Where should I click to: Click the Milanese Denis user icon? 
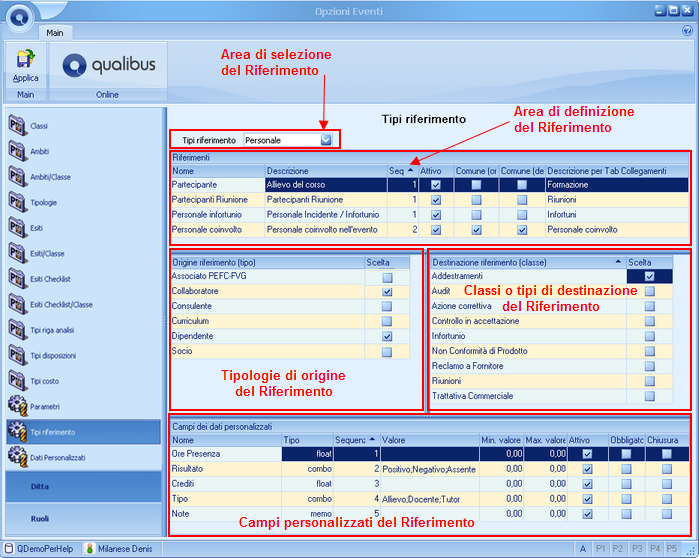[90, 549]
